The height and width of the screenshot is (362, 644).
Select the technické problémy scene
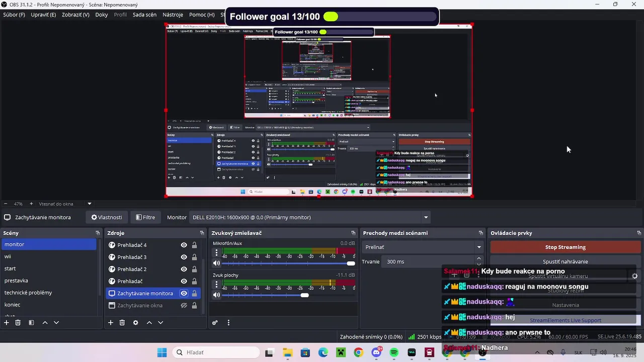(49, 293)
